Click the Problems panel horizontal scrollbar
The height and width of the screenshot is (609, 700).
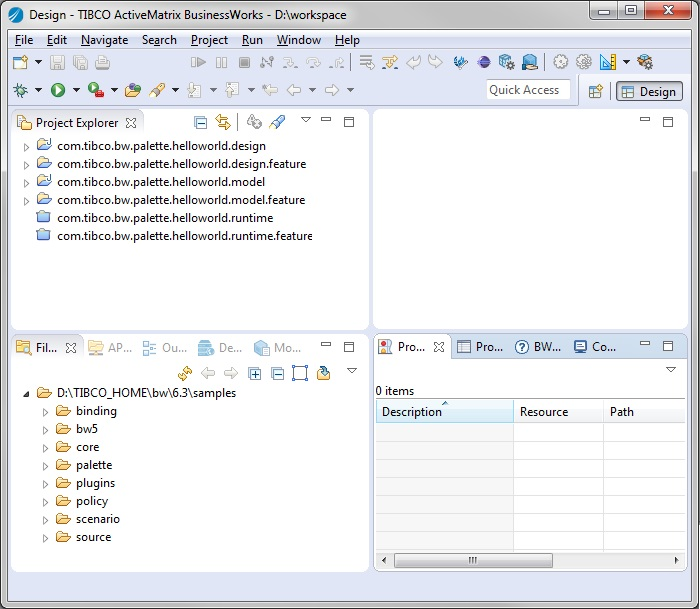tap(472, 559)
